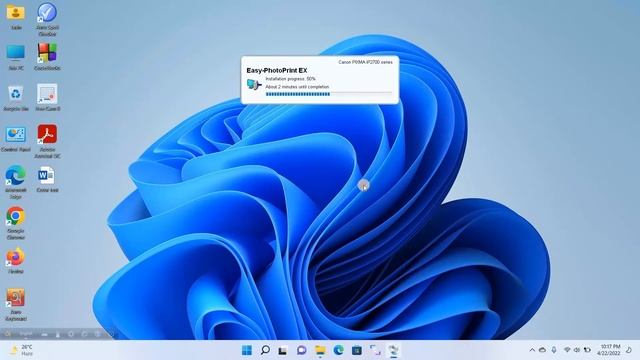The width and height of the screenshot is (640, 360).
Task: Click the installer computer icon in dialog
Action: tap(254, 84)
